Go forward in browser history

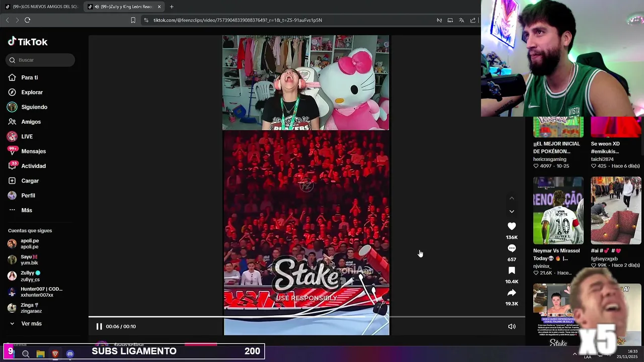[17, 20]
